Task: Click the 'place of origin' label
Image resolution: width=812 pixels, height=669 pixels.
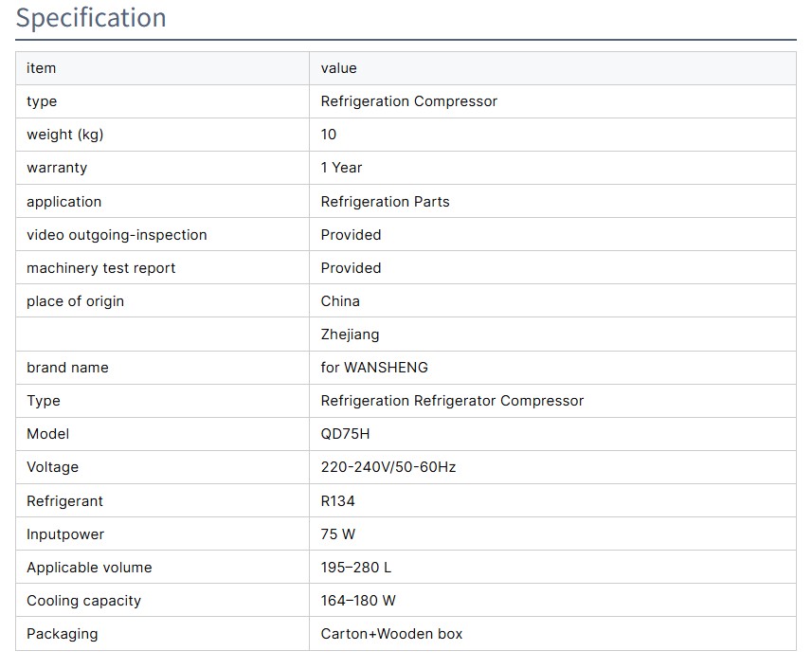Action: (x=75, y=301)
